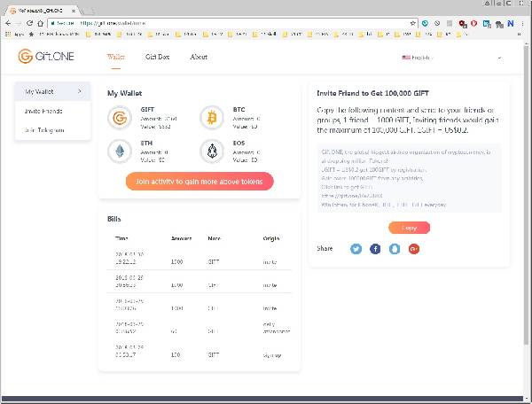Image resolution: width=532 pixels, height=404 pixels.
Task: Click the My Wallet heading
Action: [x=124, y=93]
